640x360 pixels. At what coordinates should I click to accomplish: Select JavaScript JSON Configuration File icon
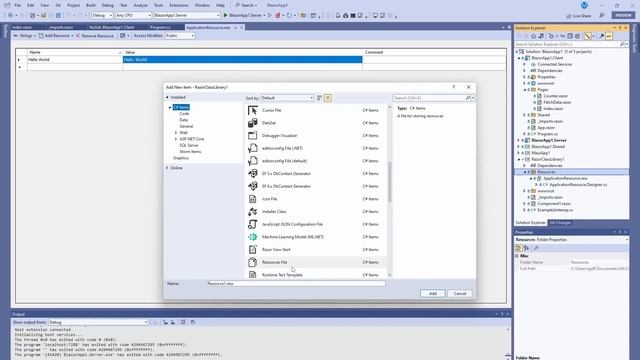(x=253, y=224)
